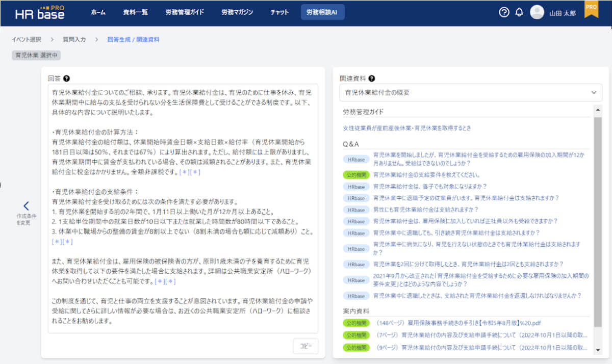Click the help icon beside 回答
612x364 pixels.
(x=67, y=79)
